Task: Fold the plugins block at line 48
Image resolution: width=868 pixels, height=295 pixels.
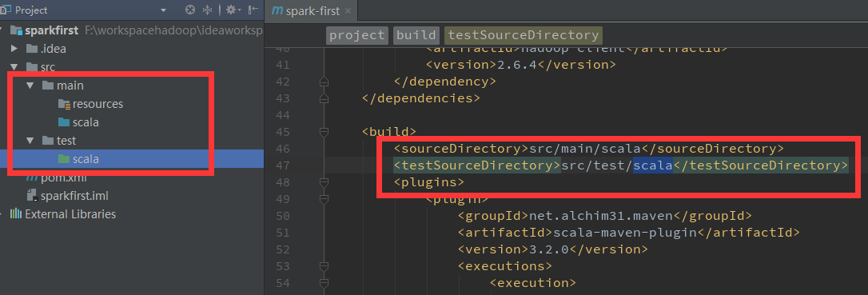Action: pos(325,181)
